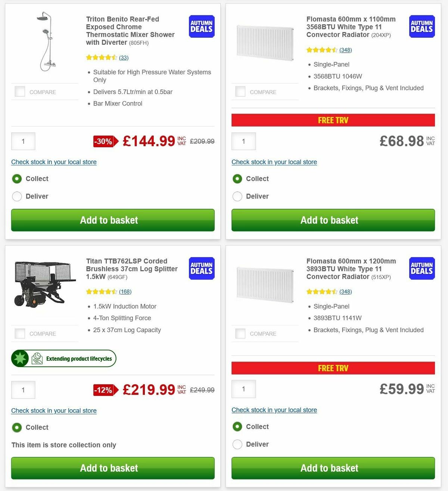Click the FREE TRV banner on the 3893BTU radiator
448x491 pixels.
pyautogui.click(x=333, y=368)
